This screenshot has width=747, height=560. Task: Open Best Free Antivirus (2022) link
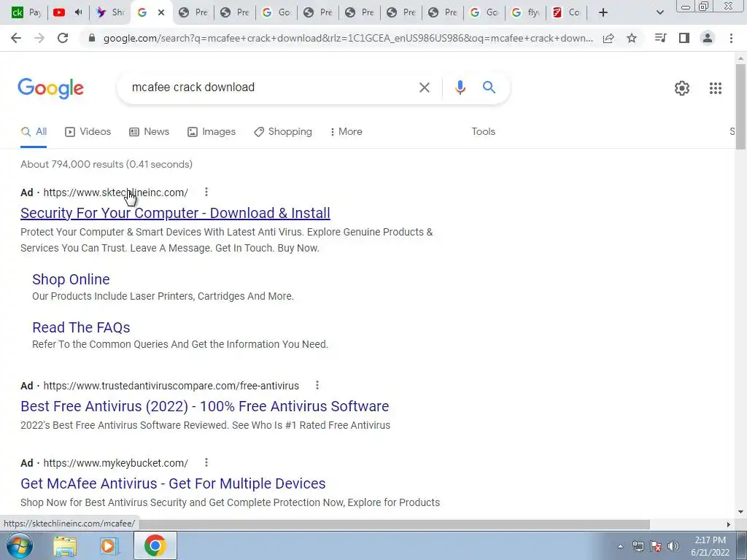click(205, 406)
